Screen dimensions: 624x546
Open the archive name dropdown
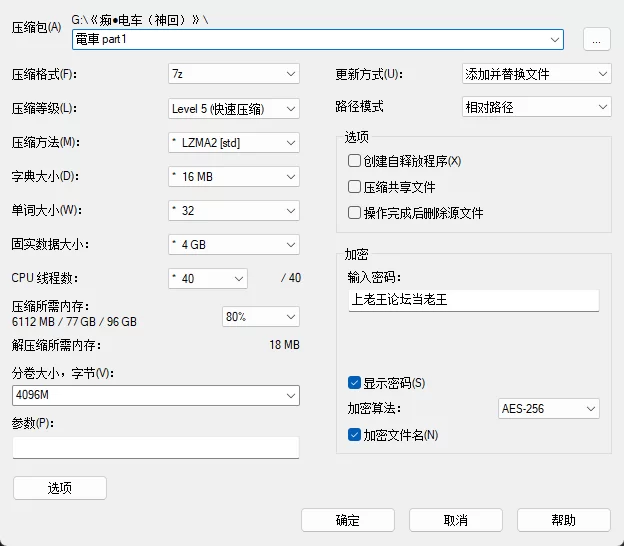click(554, 39)
